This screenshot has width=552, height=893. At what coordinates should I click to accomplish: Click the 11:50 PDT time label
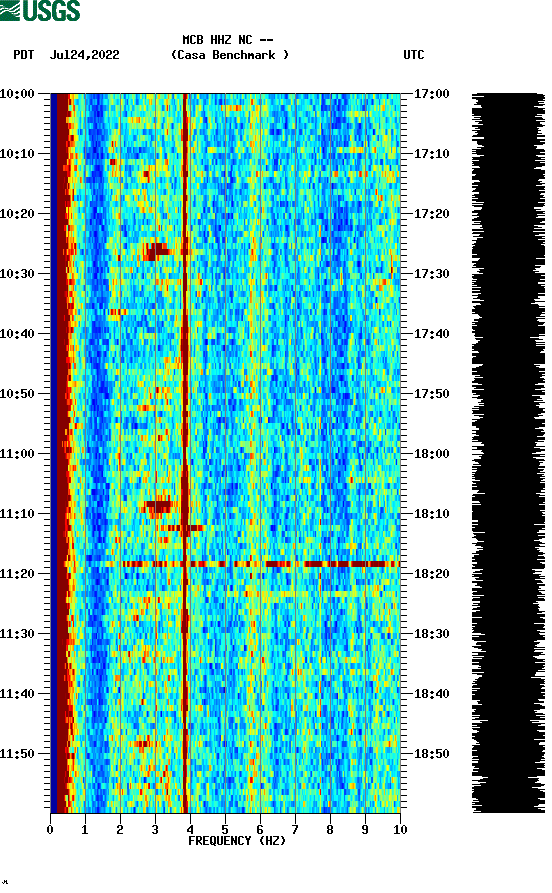tap(18, 753)
